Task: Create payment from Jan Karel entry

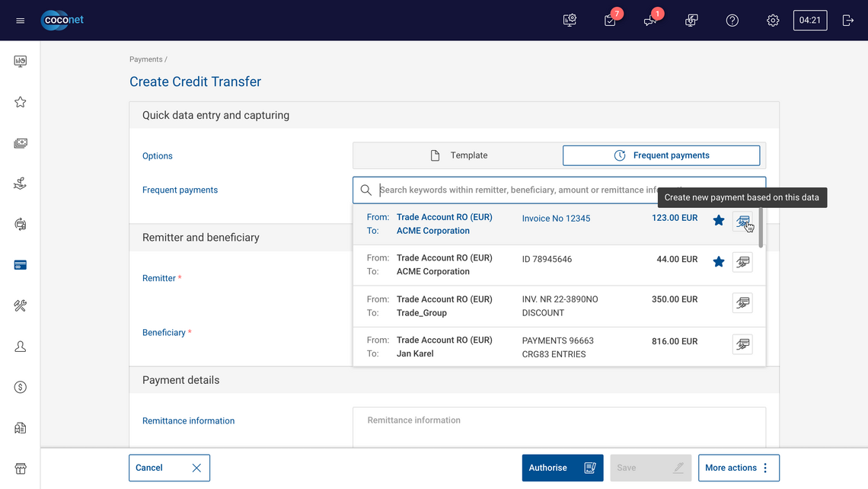Action: coord(742,344)
